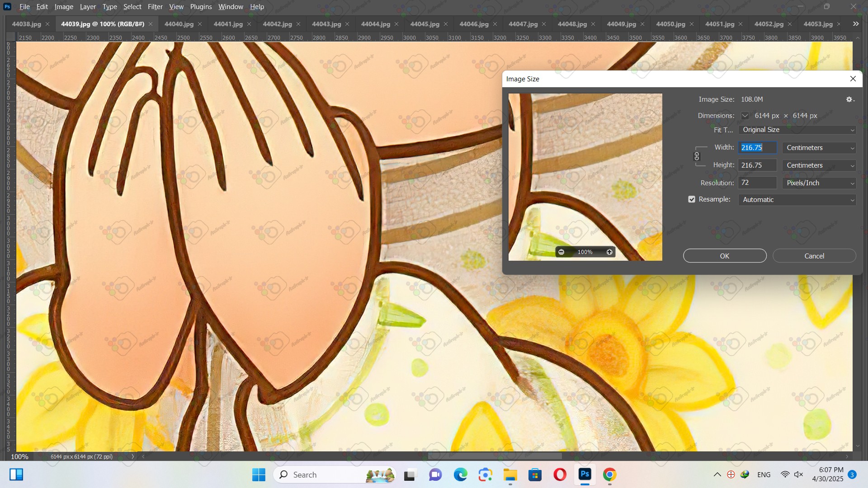The height and width of the screenshot is (488, 868).
Task: Zoom in the Image Size preview
Action: [609, 252]
